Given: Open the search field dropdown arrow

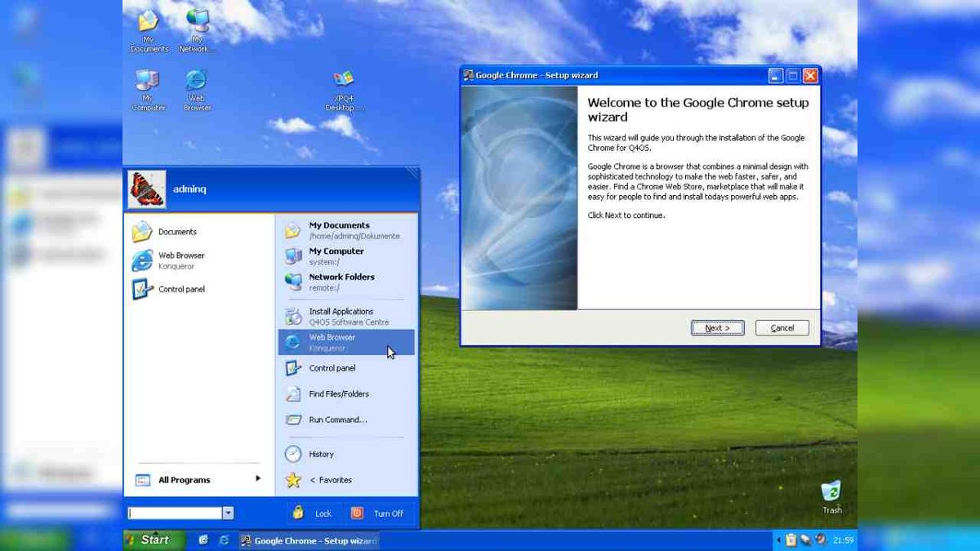Looking at the screenshot, I should (229, 513).
